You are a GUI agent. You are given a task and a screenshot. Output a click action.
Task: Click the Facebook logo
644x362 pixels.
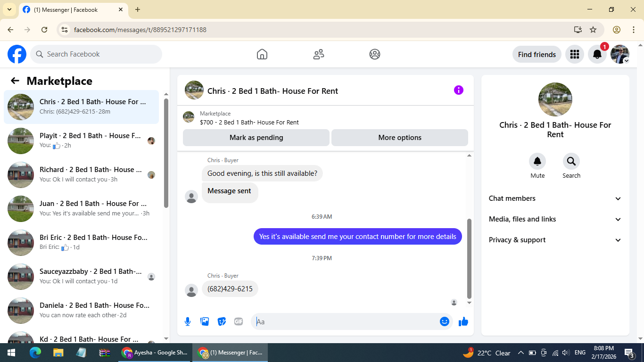(x=17, y=54)
